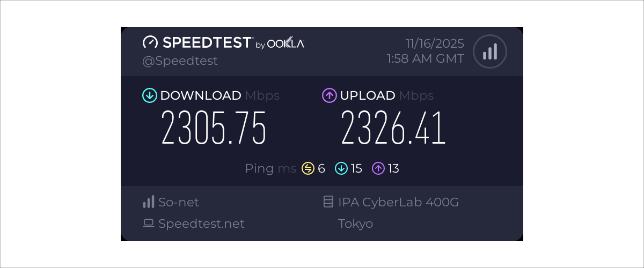Click the yellow idle ping icon
The image size is (644, 268).
click(308, 168)
